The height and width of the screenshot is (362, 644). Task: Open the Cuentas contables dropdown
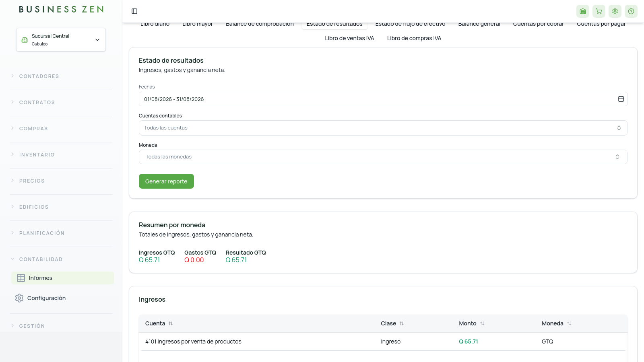click(x=383, y=128)
